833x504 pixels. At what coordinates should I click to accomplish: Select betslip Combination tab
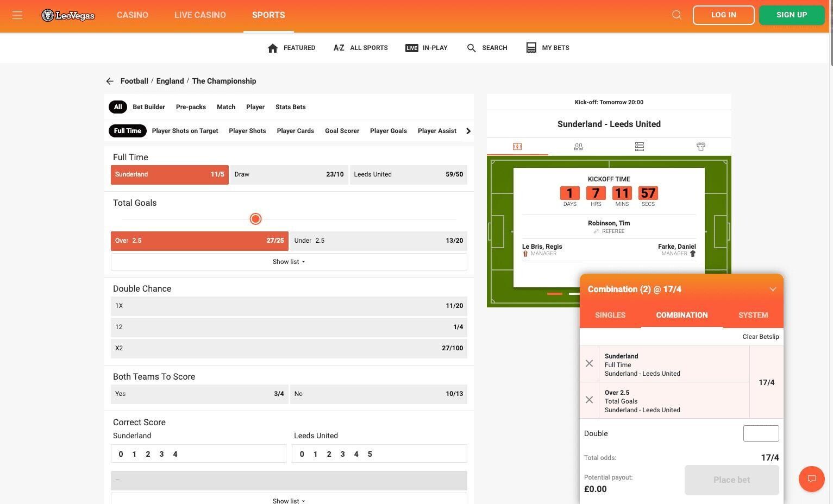click(x=682, y=315)
